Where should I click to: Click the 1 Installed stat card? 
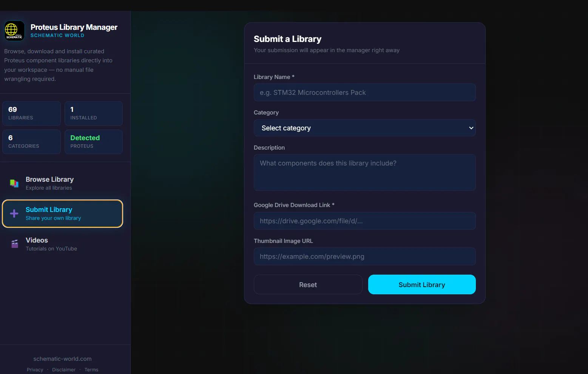tap(94, 113)
